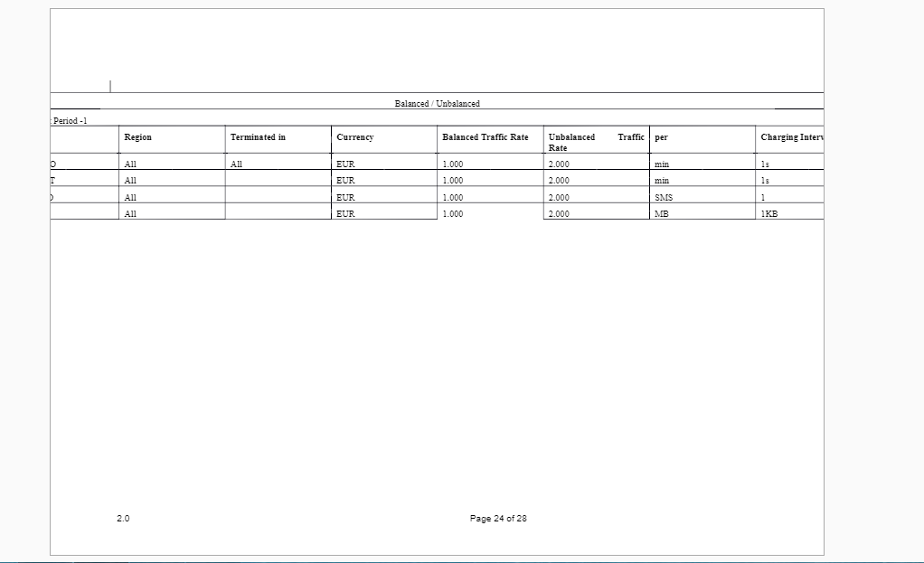
Task: Click the "Balanced Traffic Rate" header
Action: [x=486, y=137]
